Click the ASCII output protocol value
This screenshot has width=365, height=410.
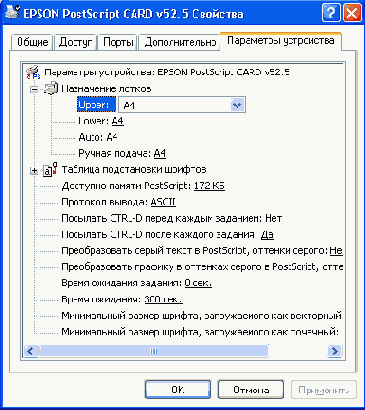(x=163, y=202)
